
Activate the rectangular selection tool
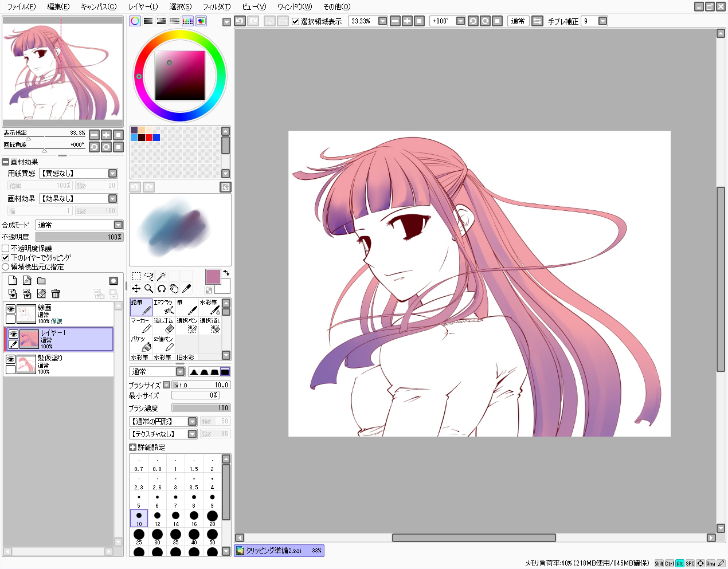pyautogui.click(x=136, y=276)
